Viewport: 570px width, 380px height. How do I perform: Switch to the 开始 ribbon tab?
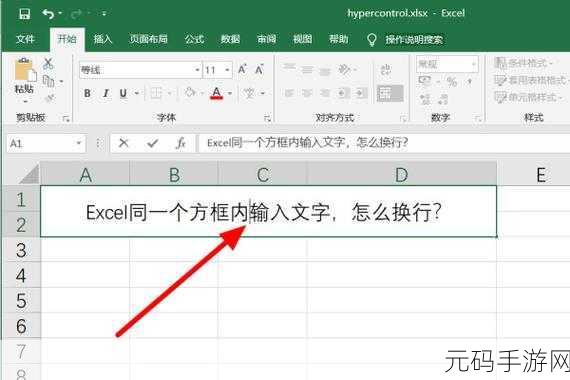pyautogui.click(x=67, y=39)
